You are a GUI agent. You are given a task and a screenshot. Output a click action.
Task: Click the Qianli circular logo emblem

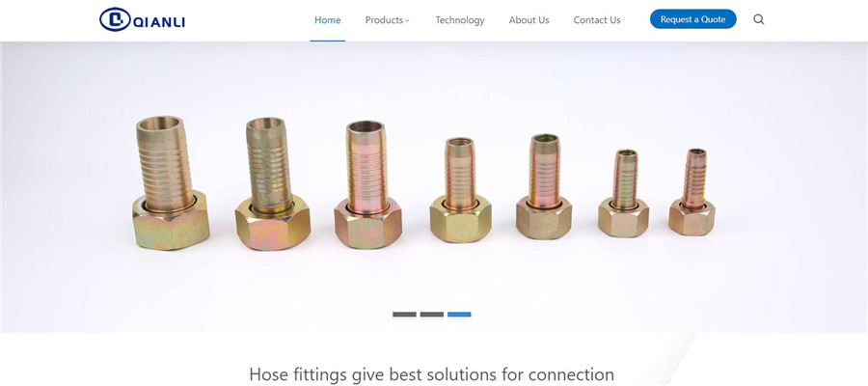point(115,19)
